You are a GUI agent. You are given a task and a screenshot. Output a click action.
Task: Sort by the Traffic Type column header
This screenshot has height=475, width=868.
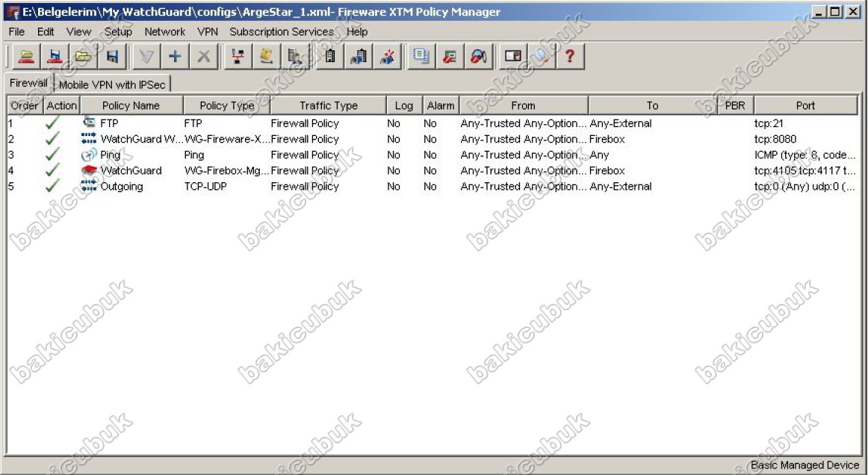pos(328,105)
